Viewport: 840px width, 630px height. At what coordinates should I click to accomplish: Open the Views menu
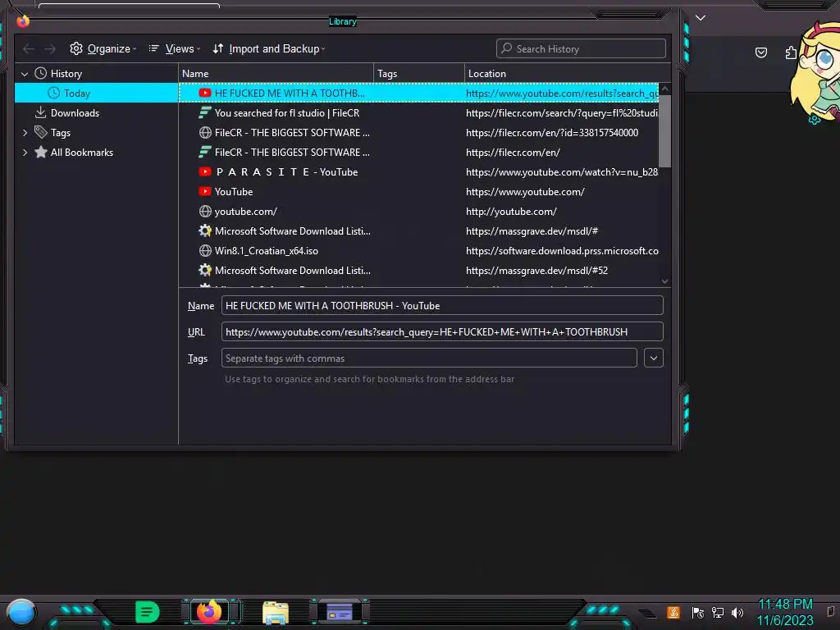pos(174,48)
